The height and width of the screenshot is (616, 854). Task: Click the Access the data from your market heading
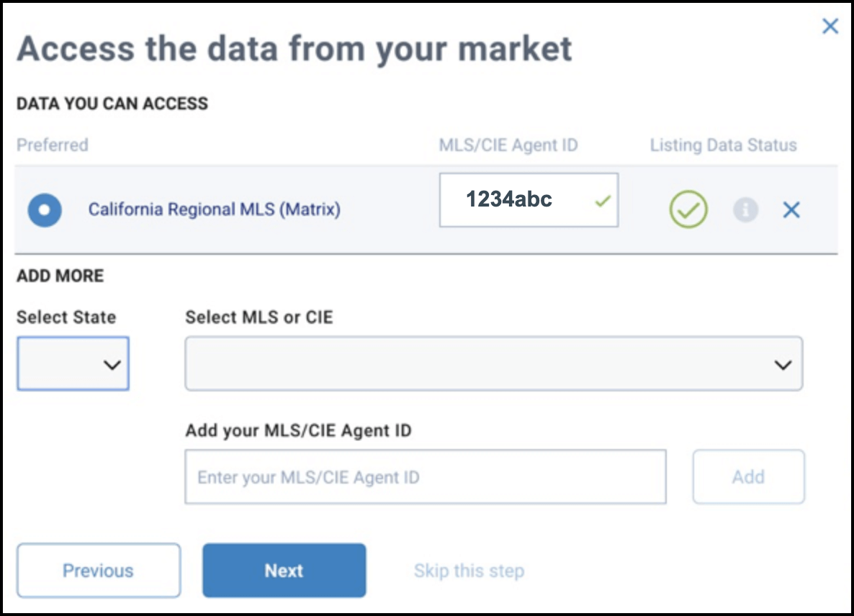(294, 49)
